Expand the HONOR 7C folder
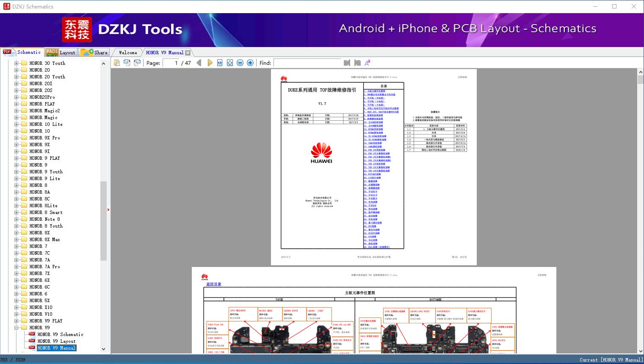The width and height of the screenshot is (644, 364). coord(16,253)
